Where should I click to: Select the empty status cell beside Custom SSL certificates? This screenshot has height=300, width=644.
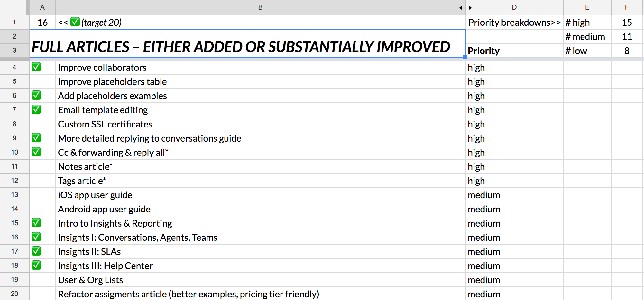tap(42, 124)
